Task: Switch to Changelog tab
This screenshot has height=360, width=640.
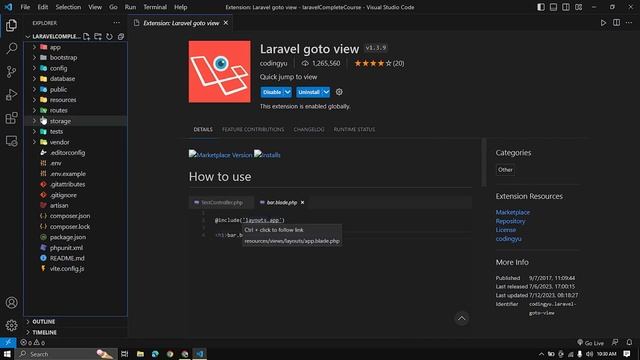Action: (309, 129)
